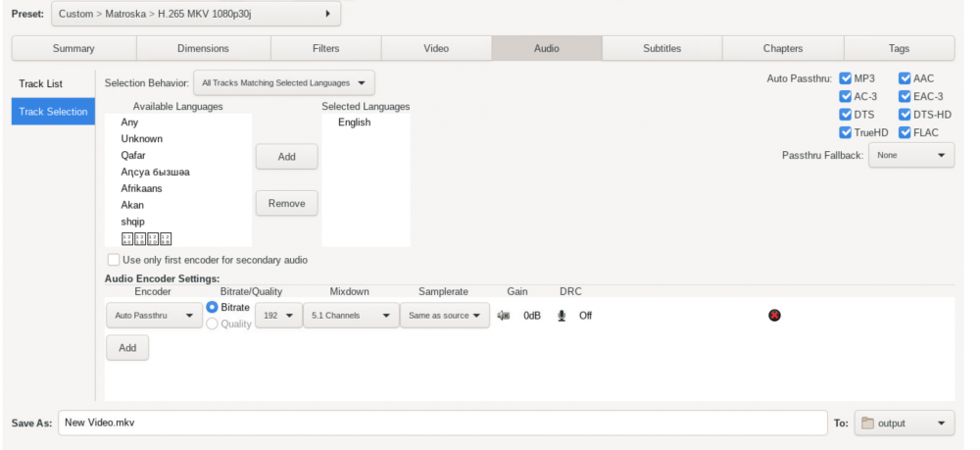Switch to the Dimensions tab
The image size is (980, 450).
(x=203, y=48)
